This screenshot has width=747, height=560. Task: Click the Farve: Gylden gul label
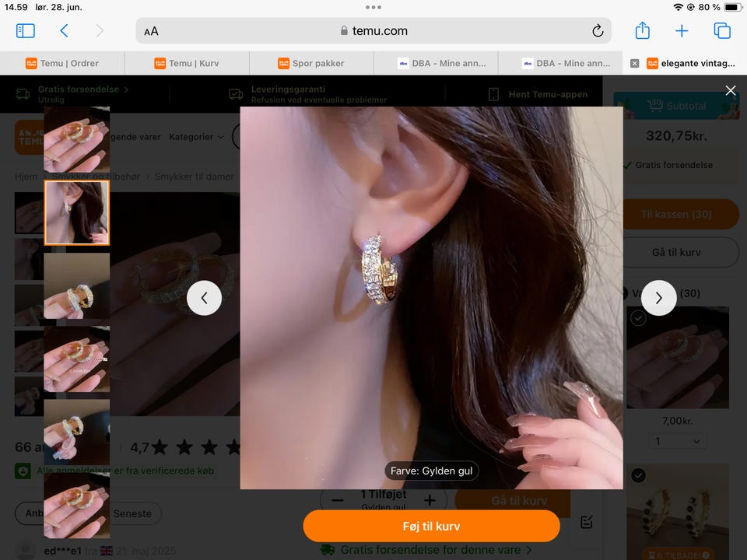(x=431, y=471)
